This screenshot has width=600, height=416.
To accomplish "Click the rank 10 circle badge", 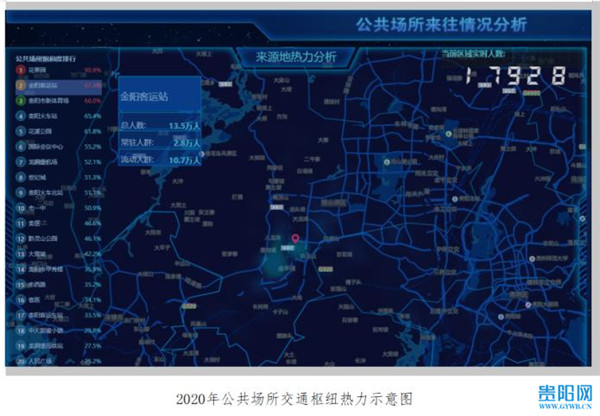I will tap(20, 208).
